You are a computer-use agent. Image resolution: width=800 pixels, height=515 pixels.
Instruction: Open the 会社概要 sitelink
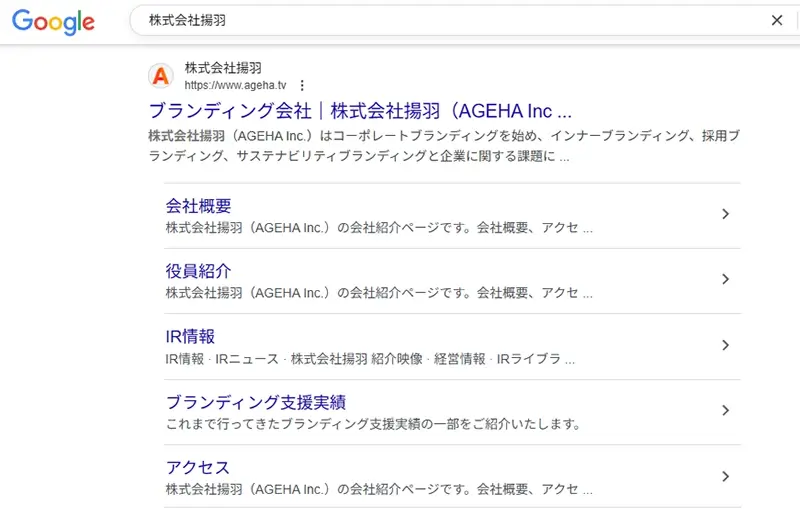click(x=198, y=206)
